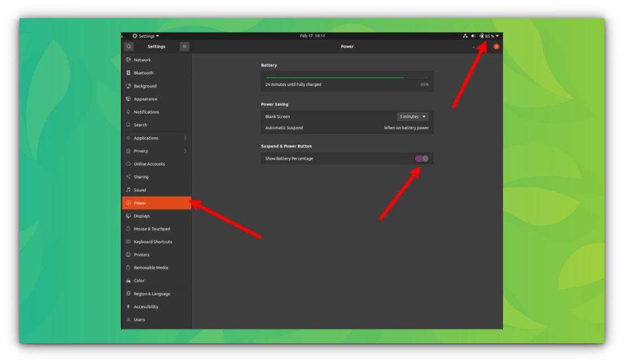Screen dimensions: 624x364
Task: Expand the Applications submenu chevron
Action: point(185,138)
